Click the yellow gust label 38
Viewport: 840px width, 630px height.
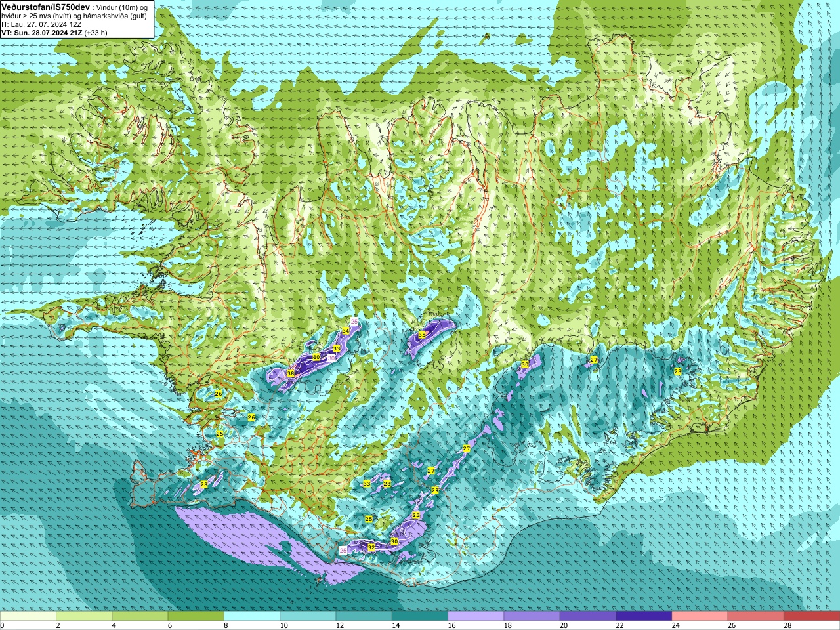[x=291, y=373]
